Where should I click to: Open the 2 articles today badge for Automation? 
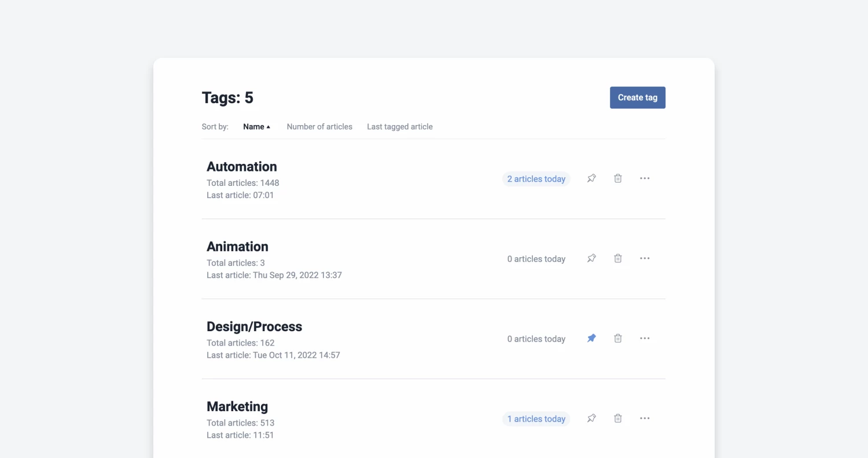click(536, 178)
